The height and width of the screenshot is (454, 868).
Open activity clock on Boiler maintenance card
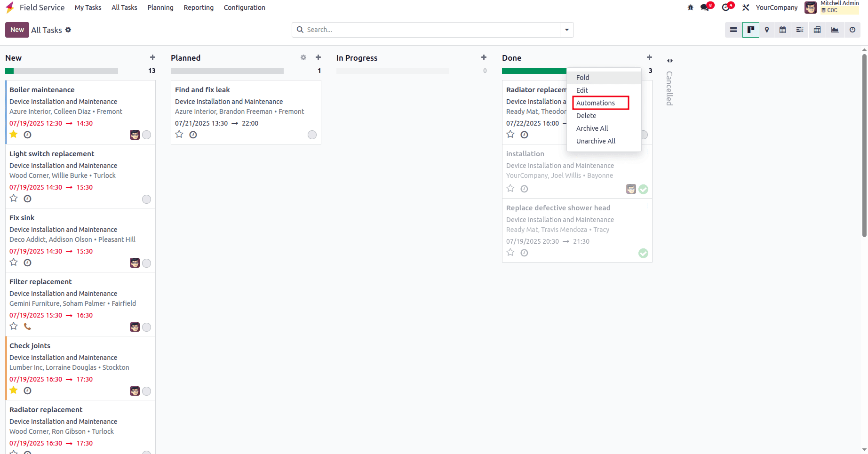28,135
